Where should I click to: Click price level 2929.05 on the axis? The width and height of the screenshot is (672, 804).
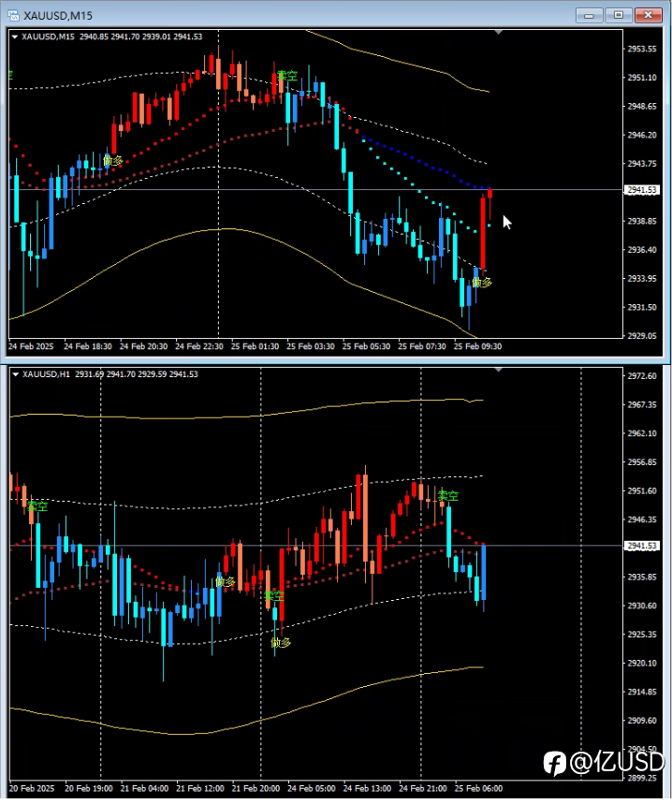(642, 336)
